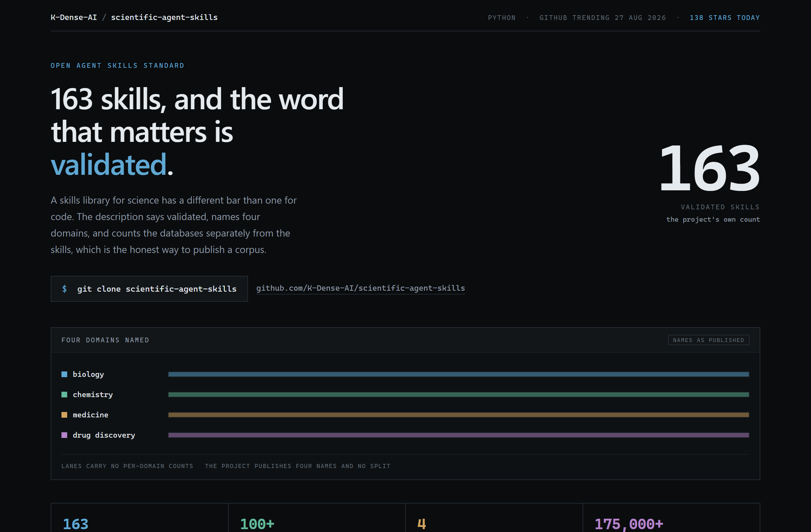The height and width of the screenshot is (532, 811).
Task: Click the VALIDATED SKILLS caption
Action: [x=720, y=207]
